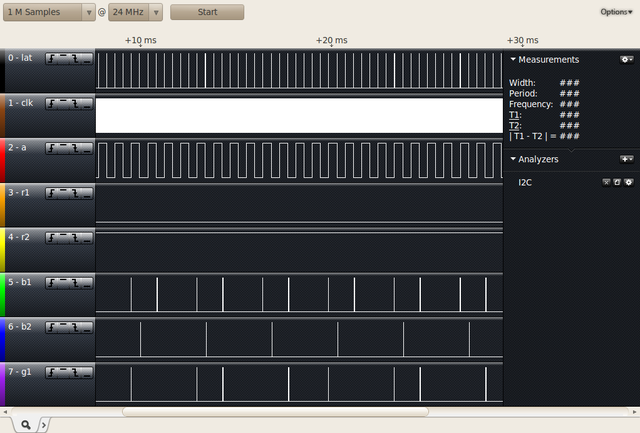Toggle low-level trigger on channel 0 - lat
640x433 pixels.
tap(87, 59)
